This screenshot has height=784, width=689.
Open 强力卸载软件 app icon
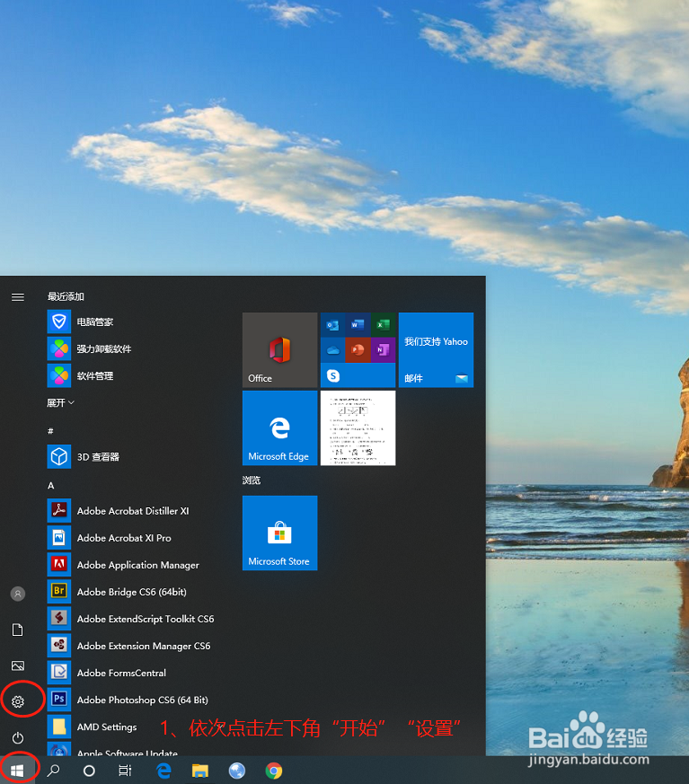pyautogui.click(x=59, y=348)
